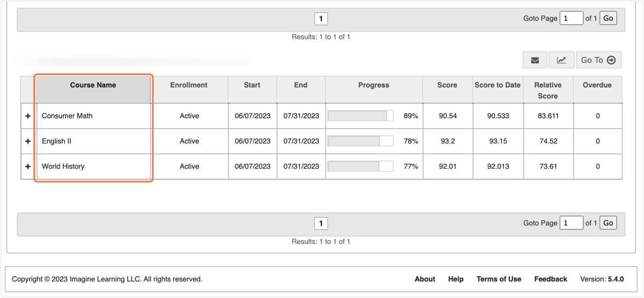
Task: Select the English II course name
Action: (x=57, y=141)
